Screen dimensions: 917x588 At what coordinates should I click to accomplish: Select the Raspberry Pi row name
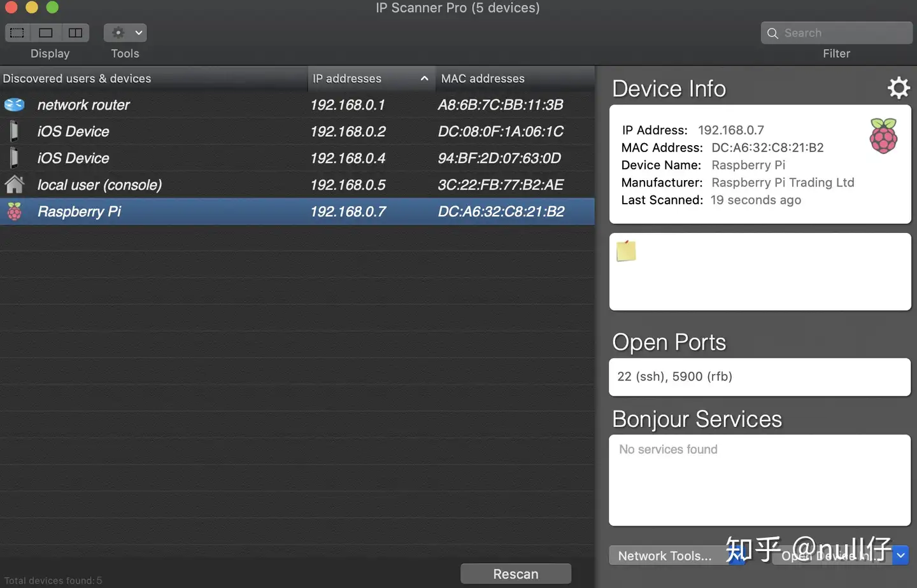tap(79, 211)
